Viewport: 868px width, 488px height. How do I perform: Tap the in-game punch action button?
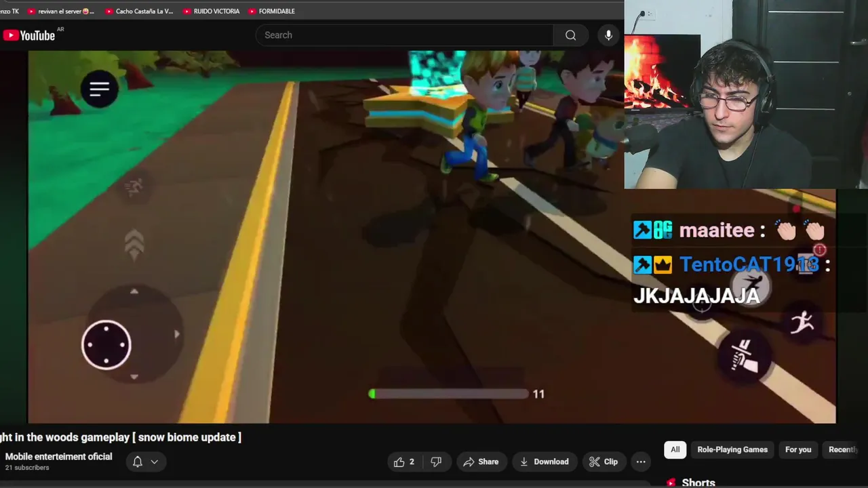point(745,355)
